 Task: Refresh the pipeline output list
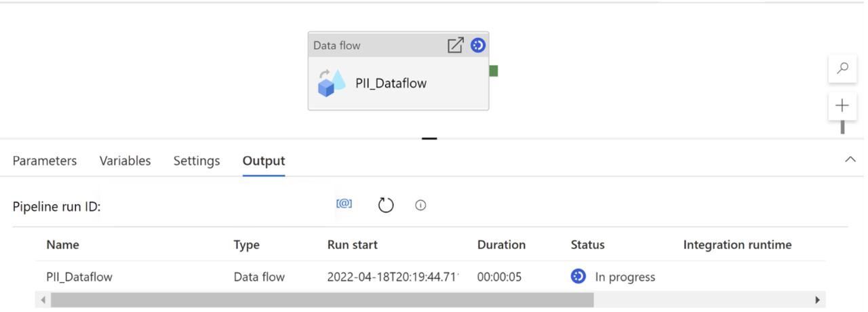click(x=386, y=205)
